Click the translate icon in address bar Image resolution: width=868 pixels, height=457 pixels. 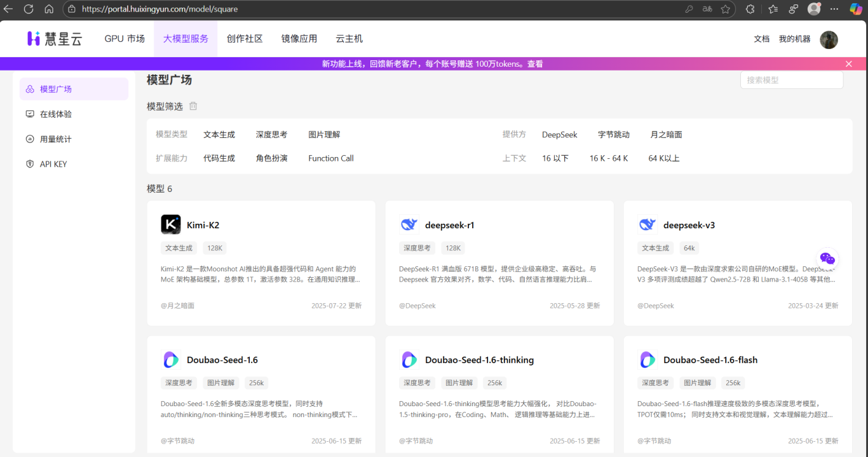707,9
